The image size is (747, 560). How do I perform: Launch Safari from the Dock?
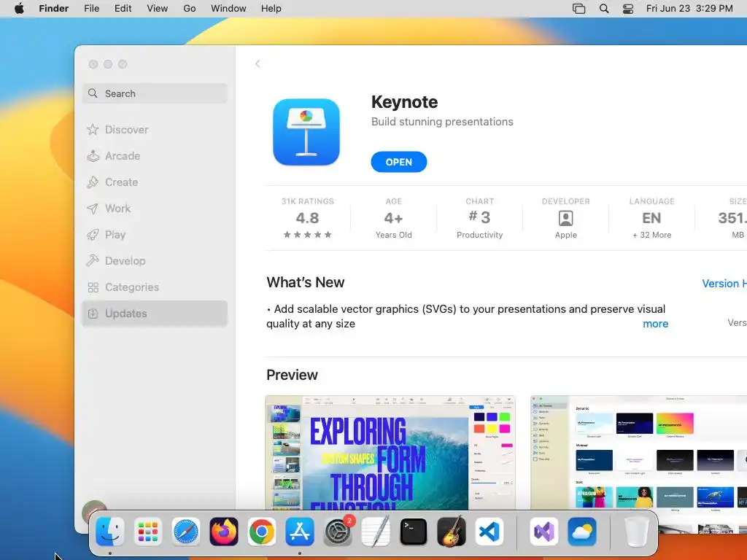186,532
